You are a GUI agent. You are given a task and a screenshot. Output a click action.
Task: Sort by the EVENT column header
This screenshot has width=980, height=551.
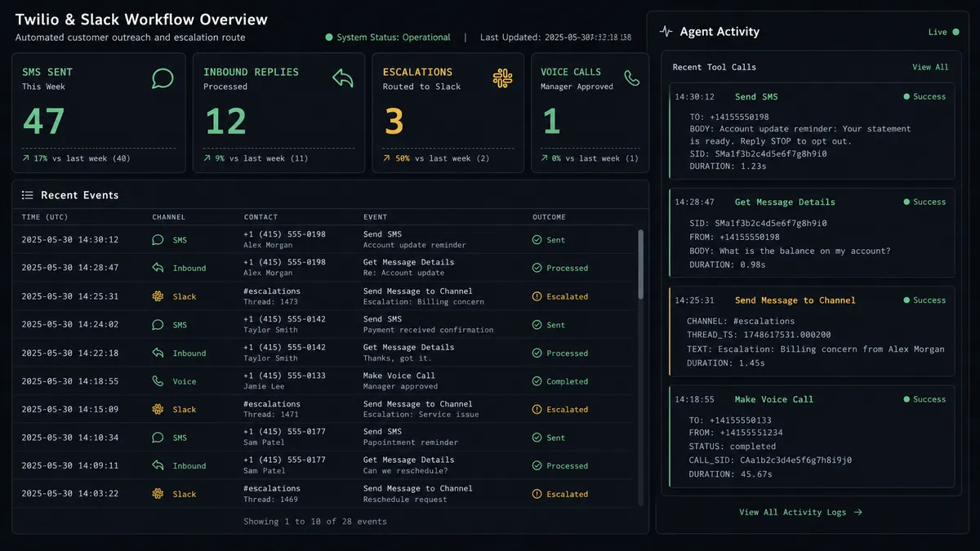pyautogui.click(x=376, y=217)
